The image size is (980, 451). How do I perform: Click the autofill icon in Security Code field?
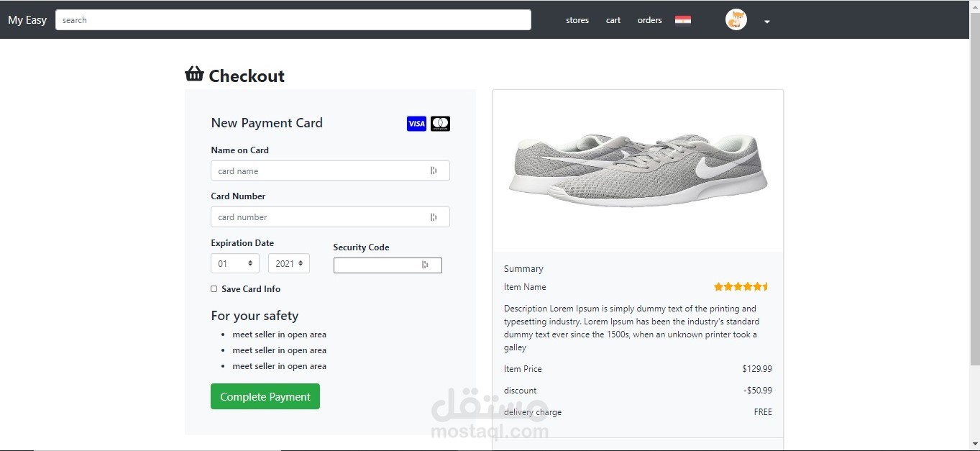pyautogui.click(x=425, y=265)
